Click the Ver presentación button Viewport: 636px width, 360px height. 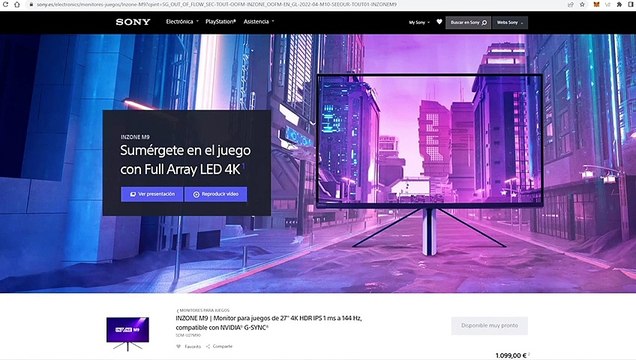coord(152,194)
